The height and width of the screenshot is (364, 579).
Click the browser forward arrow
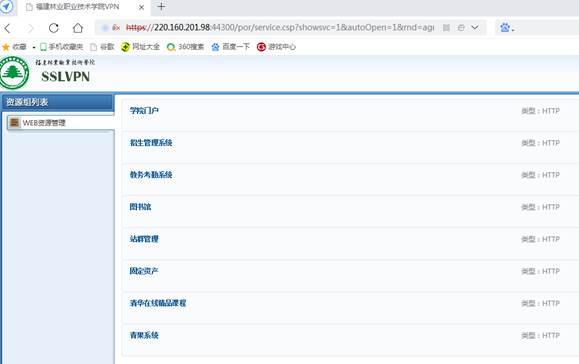click(31, 28)
